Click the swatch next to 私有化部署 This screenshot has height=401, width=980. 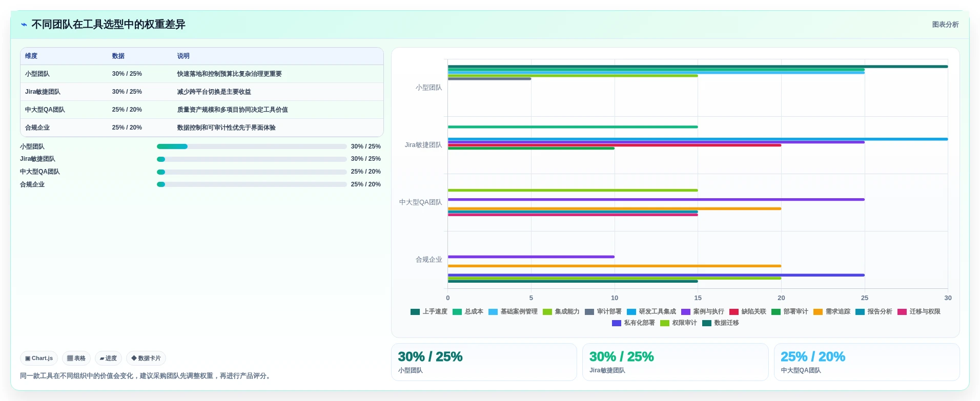617,323
